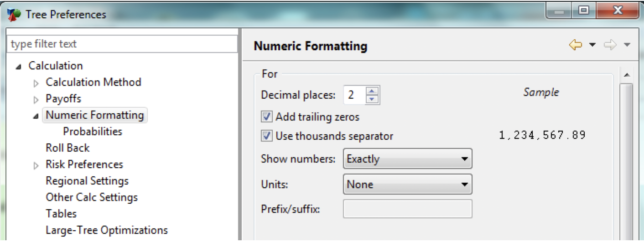Select the Calculation root item
Image resolution: width=644 pixels, height=243 pixels.
(x=56, y=66)
